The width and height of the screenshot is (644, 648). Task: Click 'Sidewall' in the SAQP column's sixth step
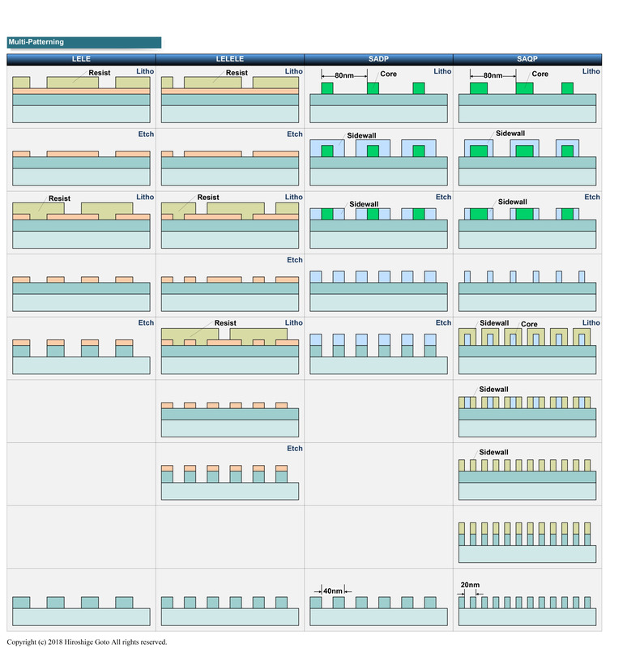tap(494, 390)
